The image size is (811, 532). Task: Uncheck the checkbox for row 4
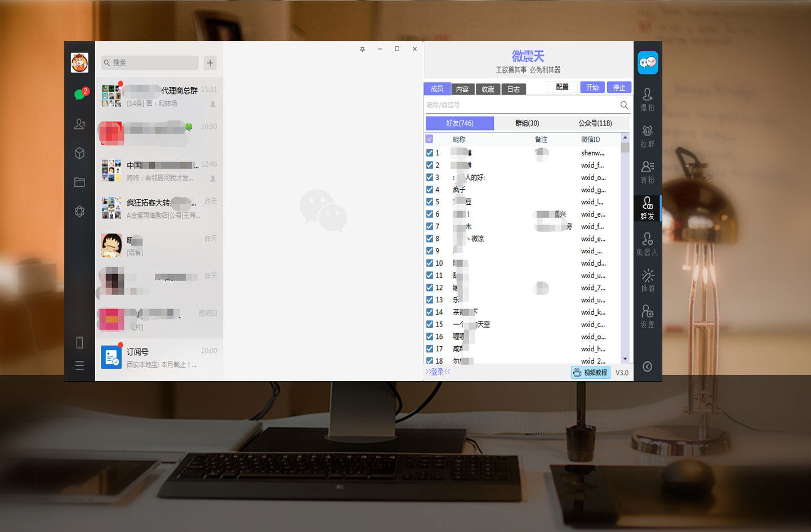coord(430,190)
